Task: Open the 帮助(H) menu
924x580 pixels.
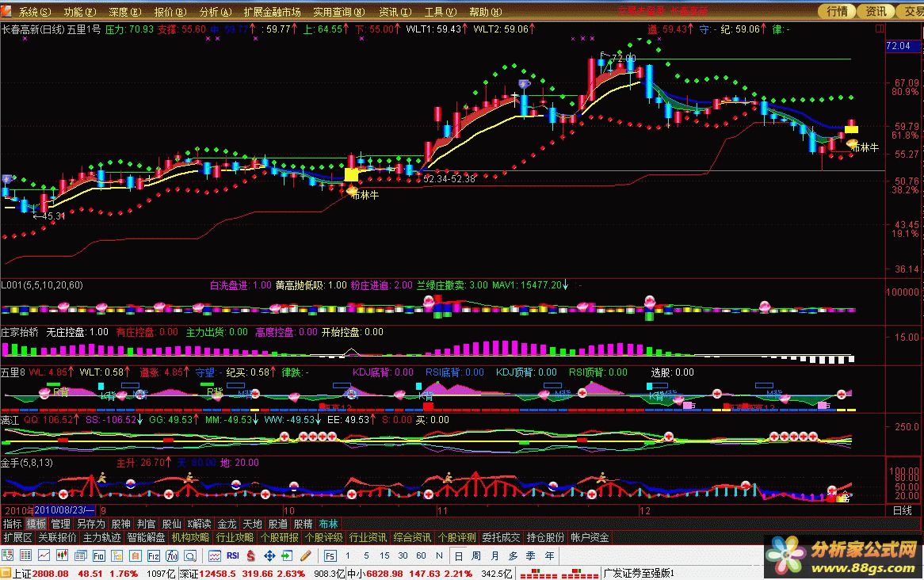Action: 485,12
